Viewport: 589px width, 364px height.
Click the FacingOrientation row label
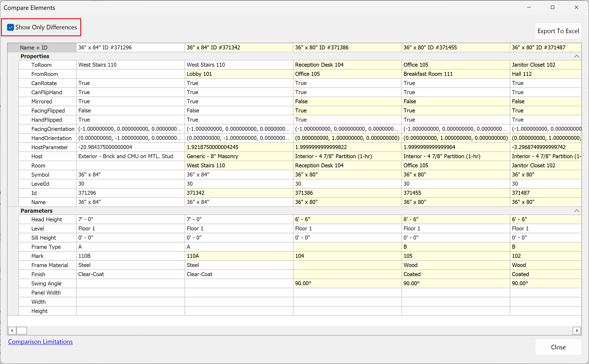point(48,129)
